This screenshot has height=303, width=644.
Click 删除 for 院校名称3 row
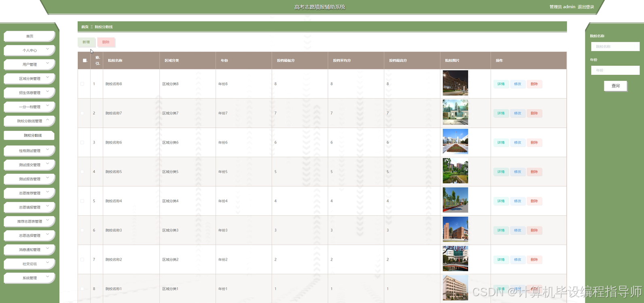[x=534, y=230]
